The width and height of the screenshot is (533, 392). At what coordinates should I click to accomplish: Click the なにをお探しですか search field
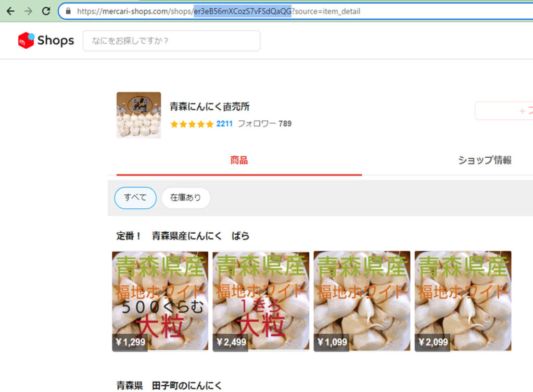[x=171, y=41]
